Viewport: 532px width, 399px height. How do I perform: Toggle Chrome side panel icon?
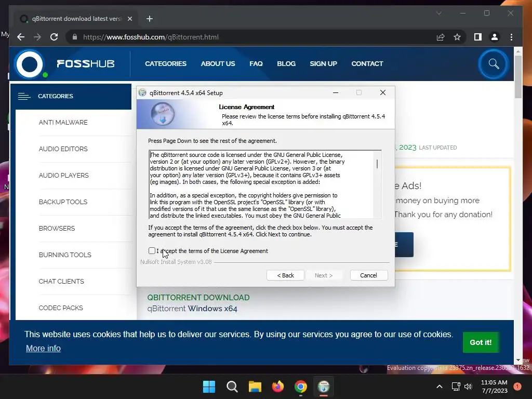[478, 37]
